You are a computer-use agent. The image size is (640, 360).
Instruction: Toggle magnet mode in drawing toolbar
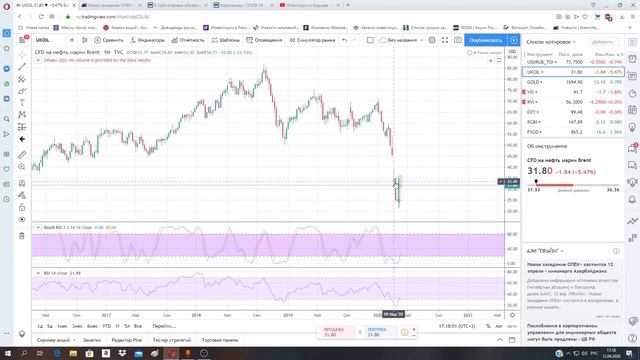tap(22, 183)
